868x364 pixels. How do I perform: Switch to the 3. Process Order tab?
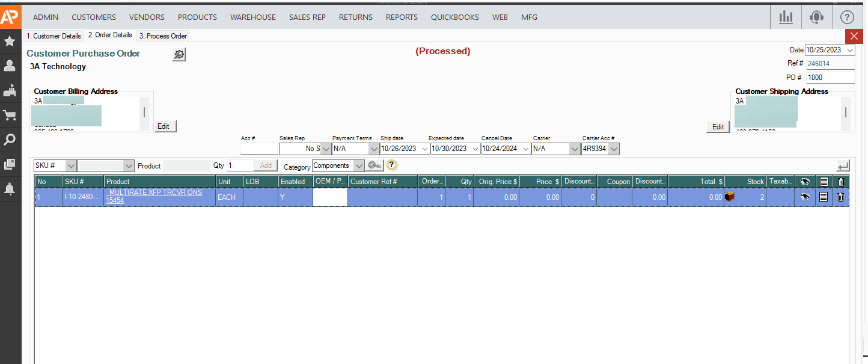[164, 36]
